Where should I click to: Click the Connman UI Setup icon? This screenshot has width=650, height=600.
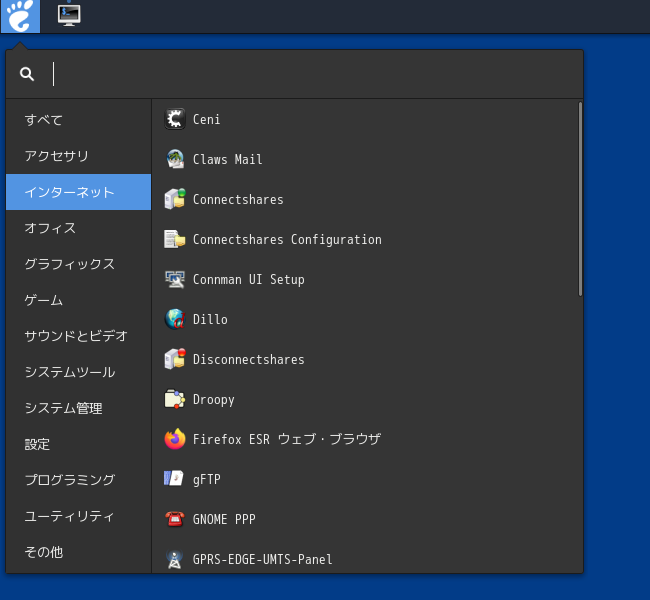coord(175,279)
